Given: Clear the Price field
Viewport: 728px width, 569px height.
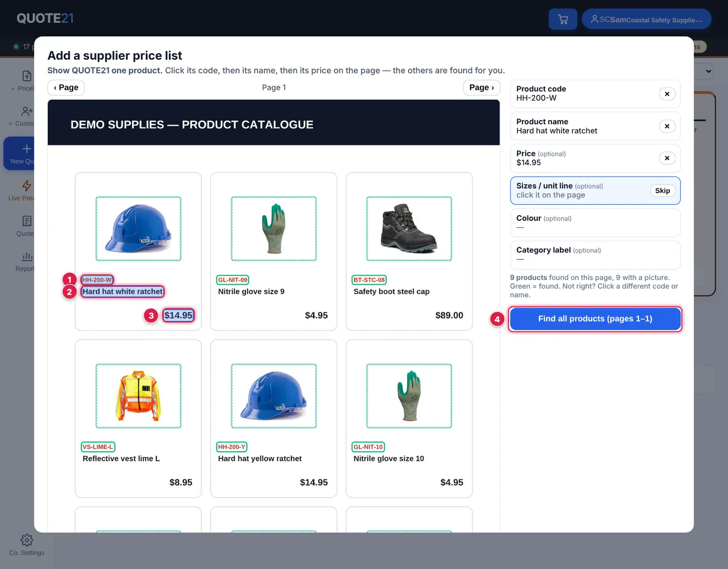Looking at the screenshot, I should (667, 158).
